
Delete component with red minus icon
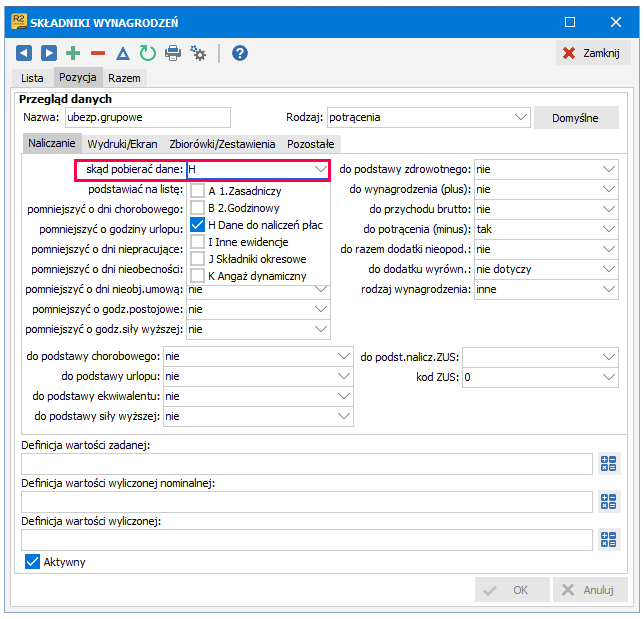[98, 53]
